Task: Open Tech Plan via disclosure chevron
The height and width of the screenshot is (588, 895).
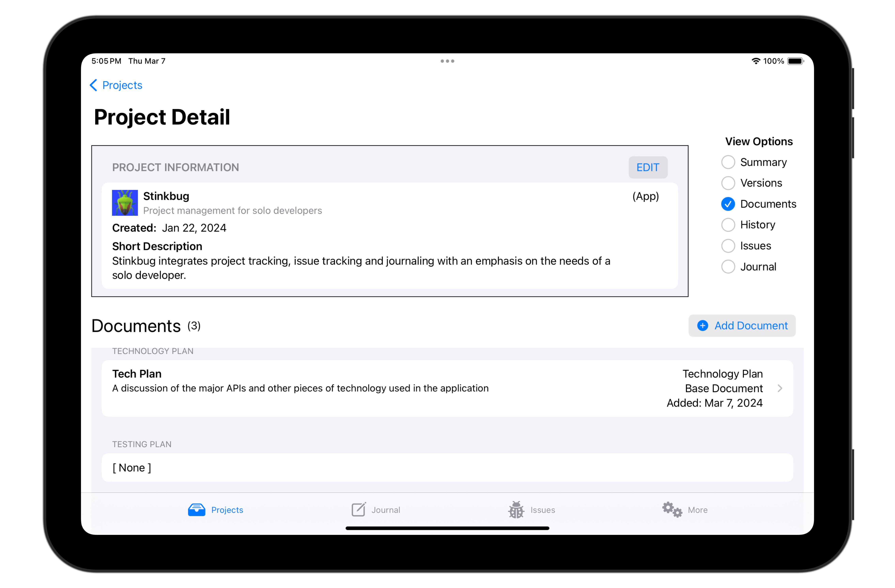Action: point(780,388)
